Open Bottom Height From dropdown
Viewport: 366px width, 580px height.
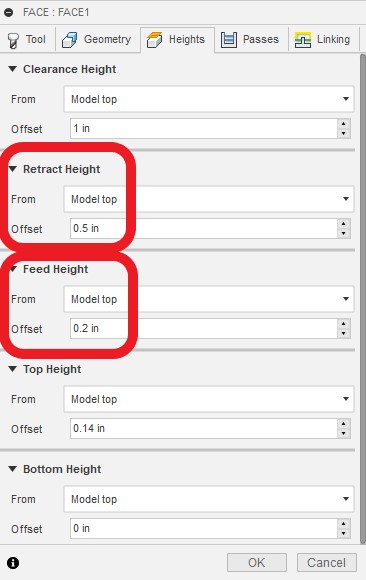(209, 499)
